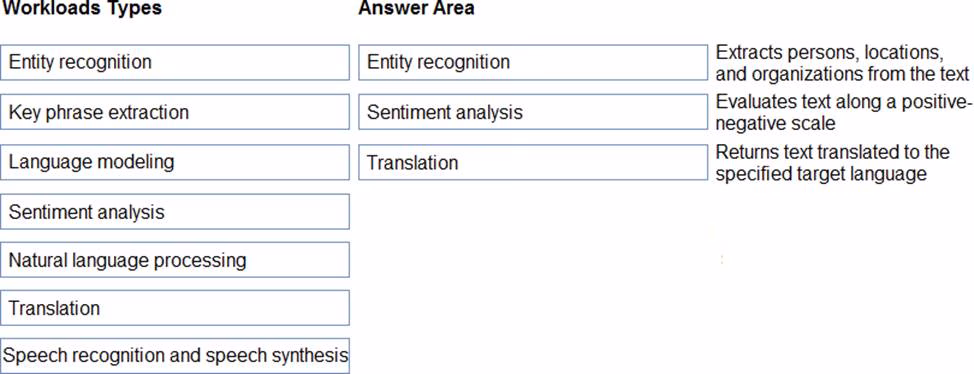This screenshot has height=374, width=974.
Task: Click Sentiment analysis slot in Answer Area
Action: (x=533, y=112)
